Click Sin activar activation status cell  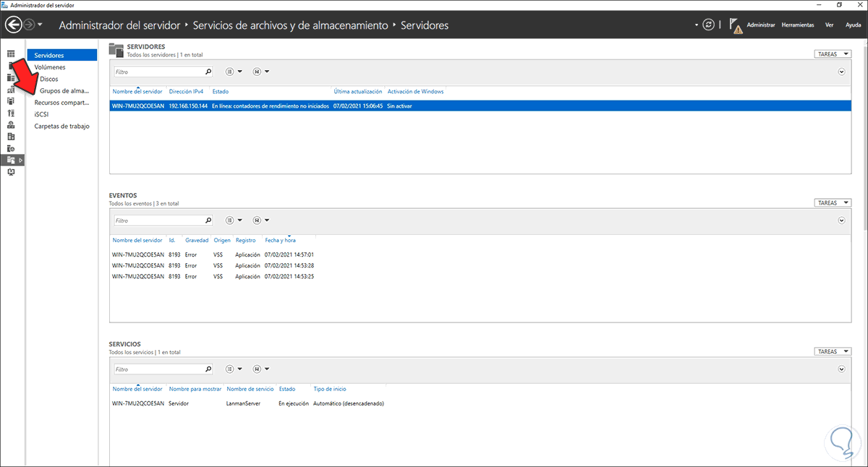(x=399, y=106)
